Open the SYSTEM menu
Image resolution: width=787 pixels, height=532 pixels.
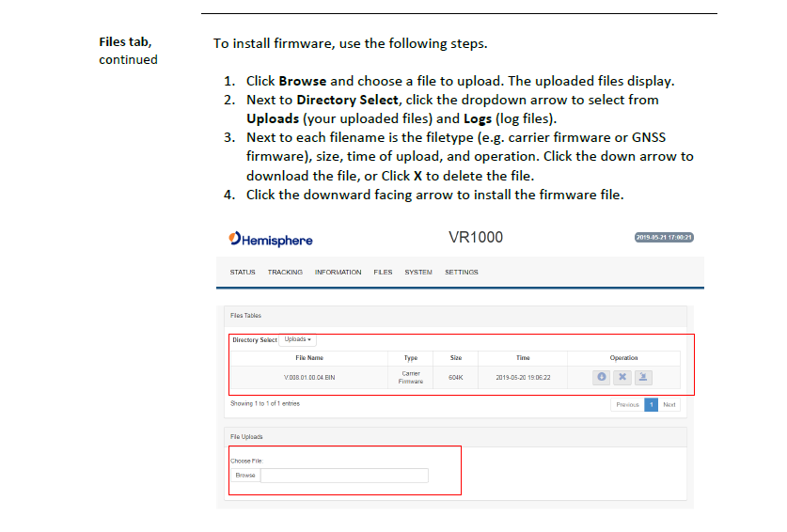418,273
